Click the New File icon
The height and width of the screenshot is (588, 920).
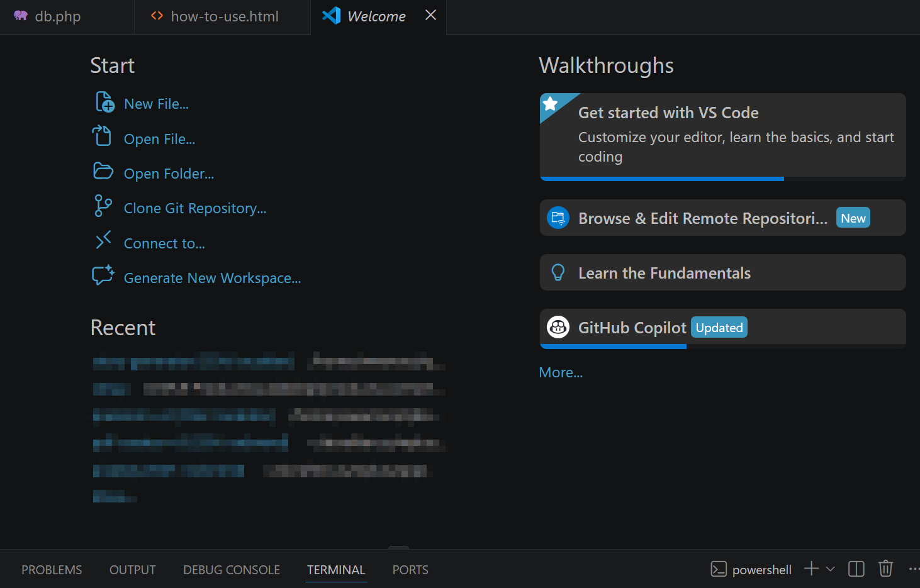click(x=104, y=102)
